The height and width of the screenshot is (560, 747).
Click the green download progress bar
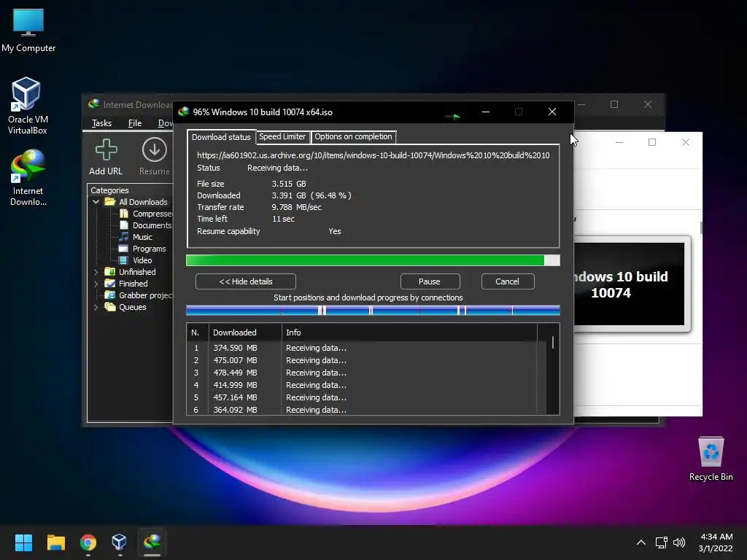pyautogui.click(x=373, y=260)
